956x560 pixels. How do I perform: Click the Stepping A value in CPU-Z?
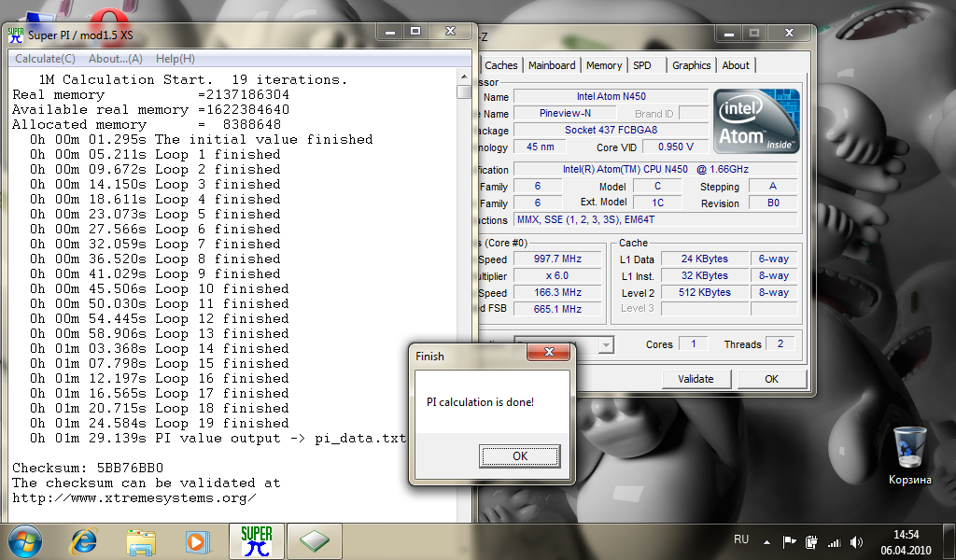(x=773, y=187)
